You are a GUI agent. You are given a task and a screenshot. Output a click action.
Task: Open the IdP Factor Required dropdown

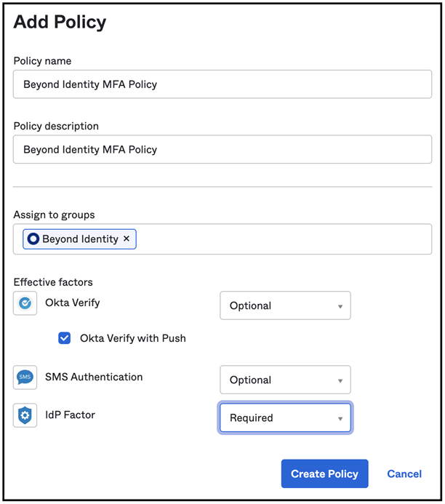point(285,418)
